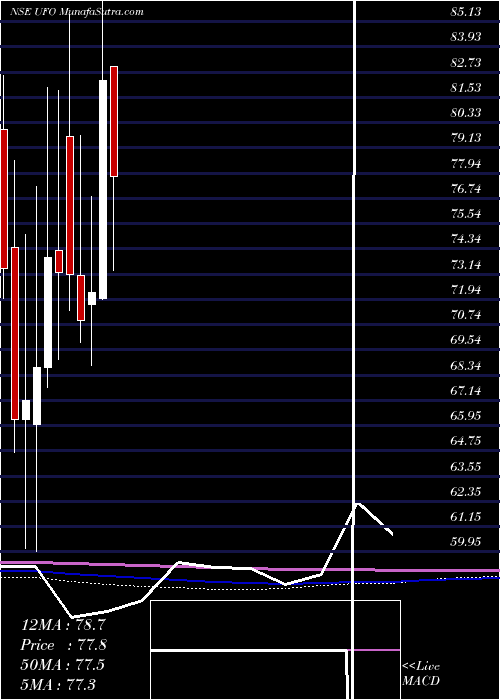The width and height of the screenshot is (500, 700).
Task: Click the 63.55 price axis label
Action: point(466,467)
